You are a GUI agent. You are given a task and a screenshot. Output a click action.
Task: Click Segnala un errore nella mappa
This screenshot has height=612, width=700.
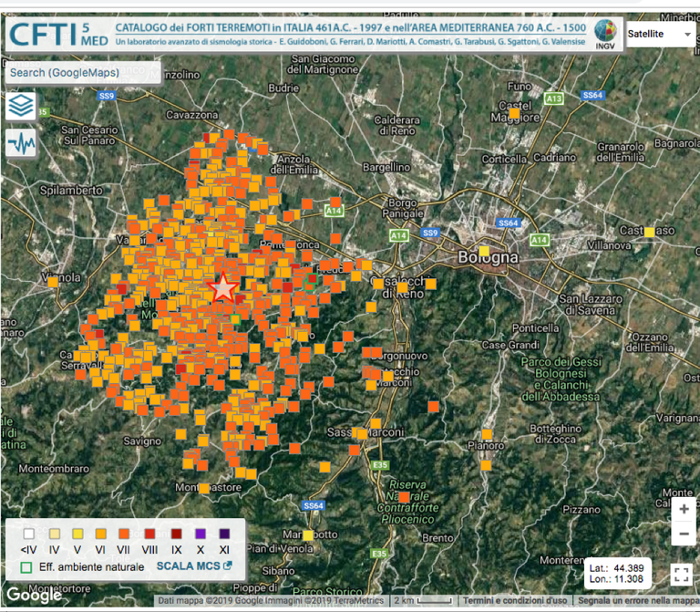638,600
